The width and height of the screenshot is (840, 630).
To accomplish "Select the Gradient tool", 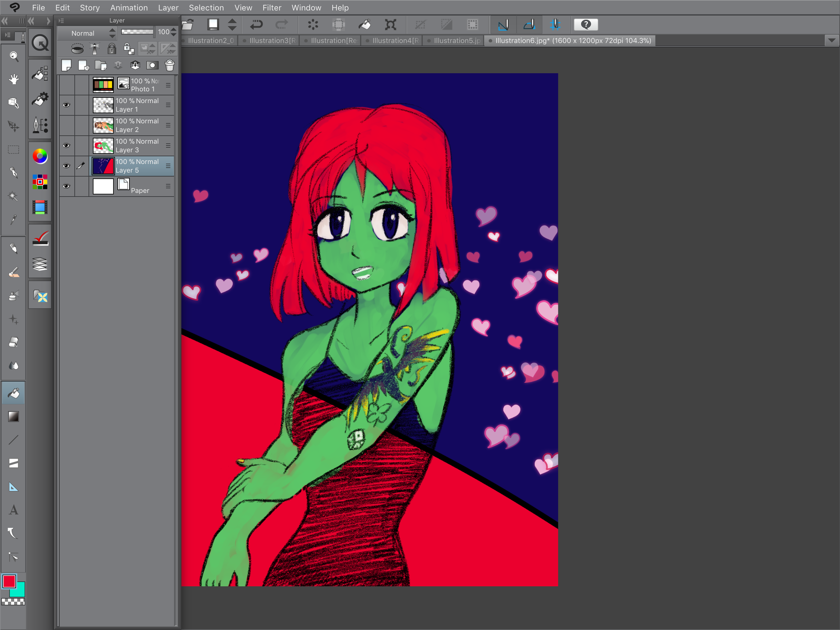I will [14, 417].
